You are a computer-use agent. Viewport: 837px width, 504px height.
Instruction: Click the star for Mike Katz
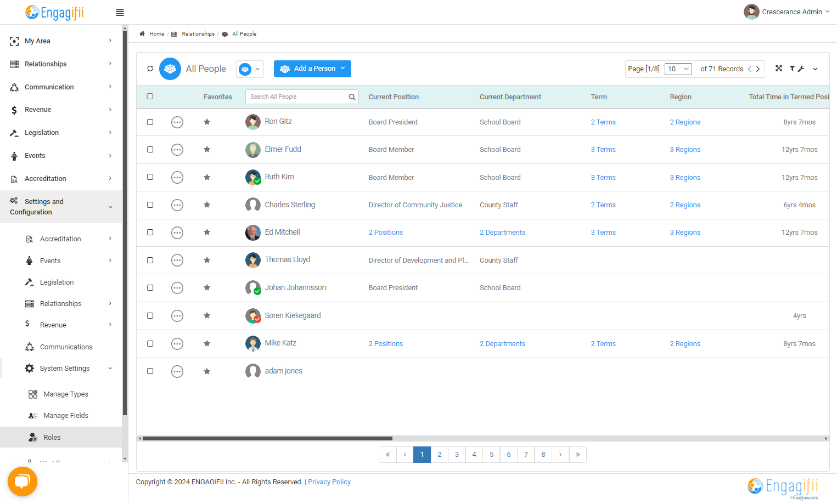click(x=207, y=343)
